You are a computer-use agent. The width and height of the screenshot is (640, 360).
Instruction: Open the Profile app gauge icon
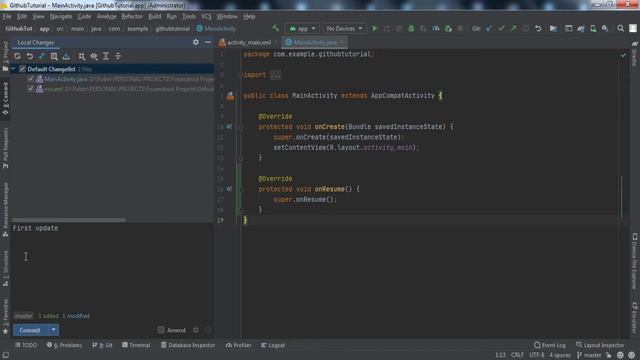pos(436,29)
